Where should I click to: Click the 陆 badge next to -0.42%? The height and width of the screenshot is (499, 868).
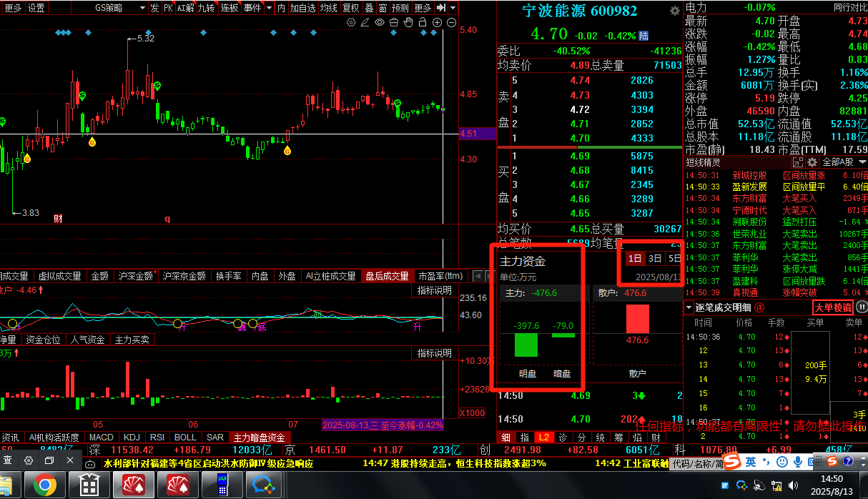point(643,36)
